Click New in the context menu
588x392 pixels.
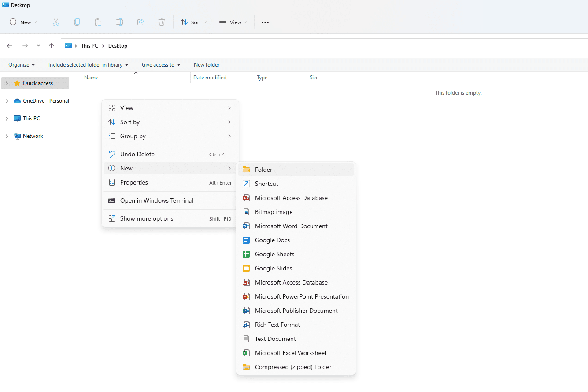(x=170, y=168)
